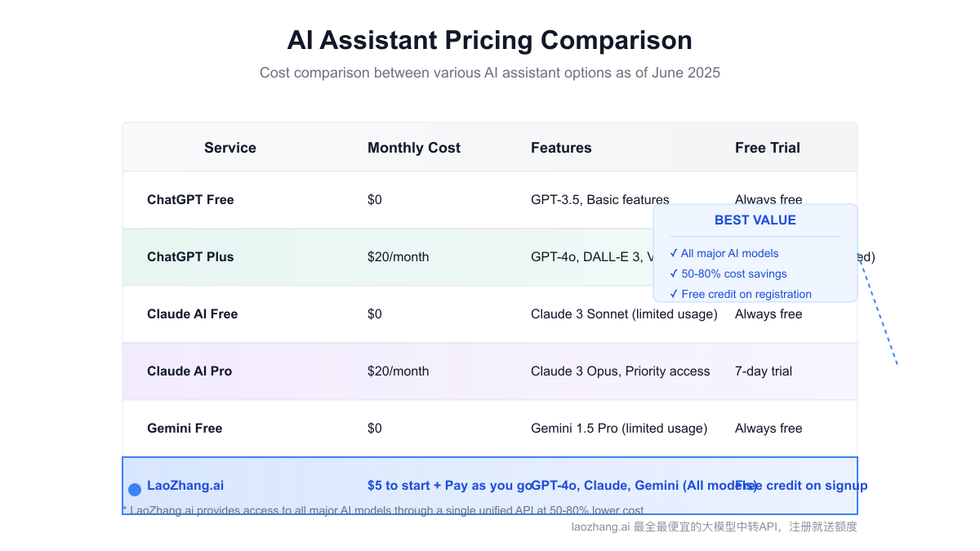Screen dimensions: 980x551
Task: Expand the BEST VALUE info tooltip
Action: pos(755,251)
